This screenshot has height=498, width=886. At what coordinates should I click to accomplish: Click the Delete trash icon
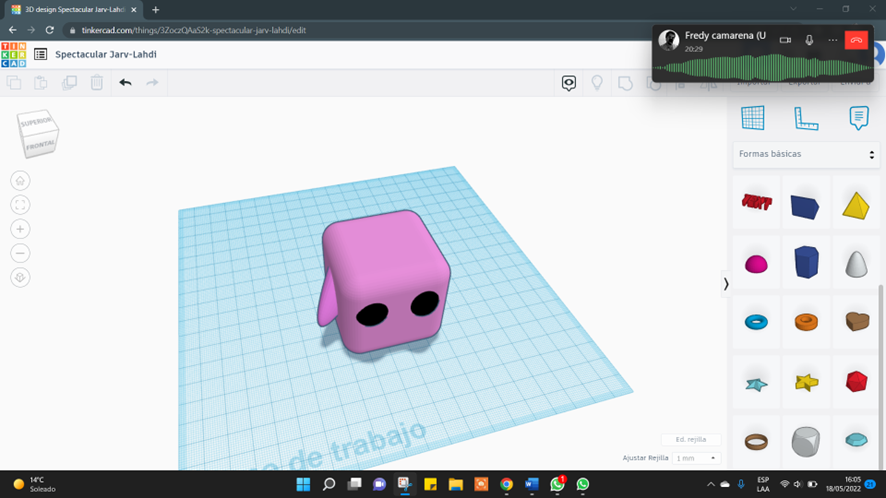pos(97,83)
